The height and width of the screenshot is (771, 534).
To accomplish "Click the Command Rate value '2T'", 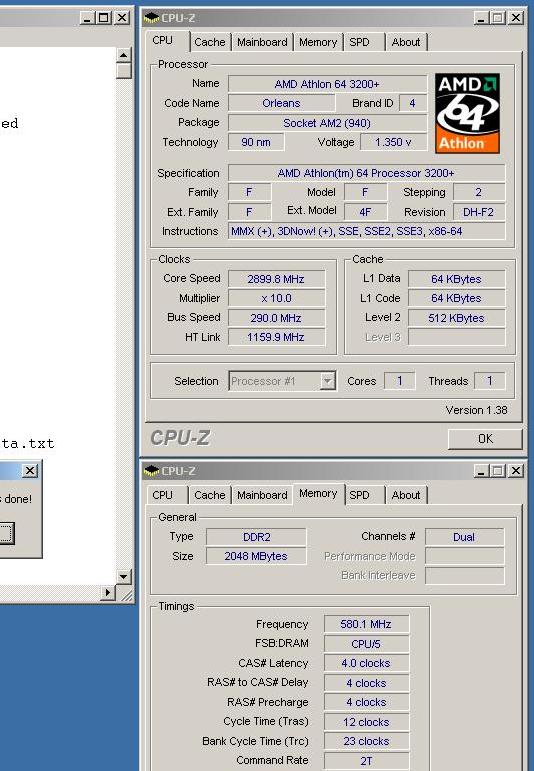I will (366, 761).
